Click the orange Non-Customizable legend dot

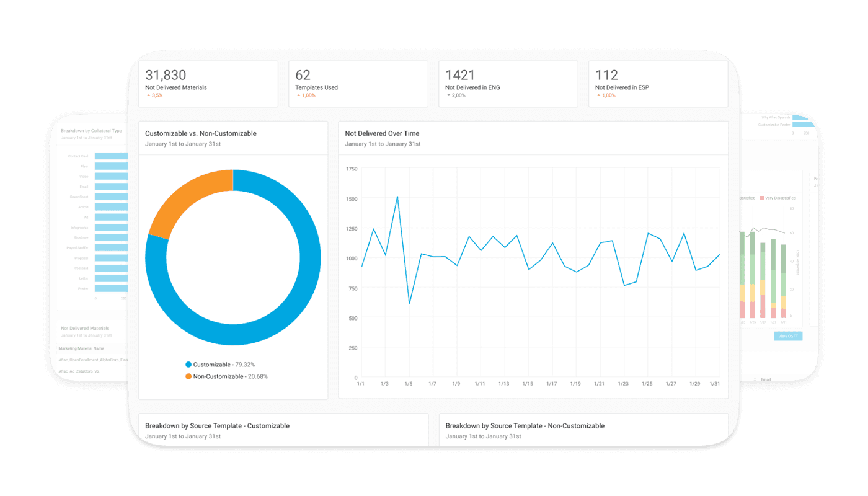188,376
